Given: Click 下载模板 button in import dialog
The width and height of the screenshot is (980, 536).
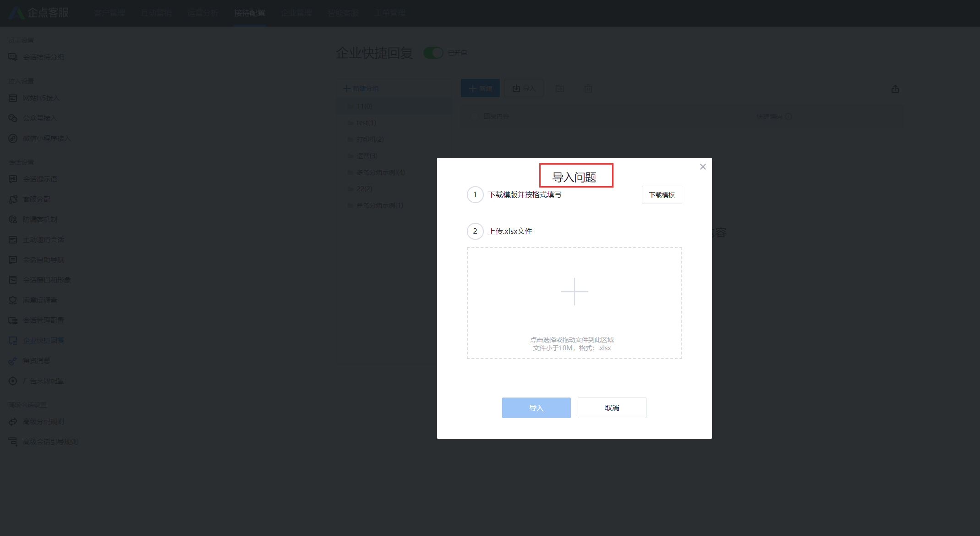Looking at the screenshot, I should pos(662,195).
